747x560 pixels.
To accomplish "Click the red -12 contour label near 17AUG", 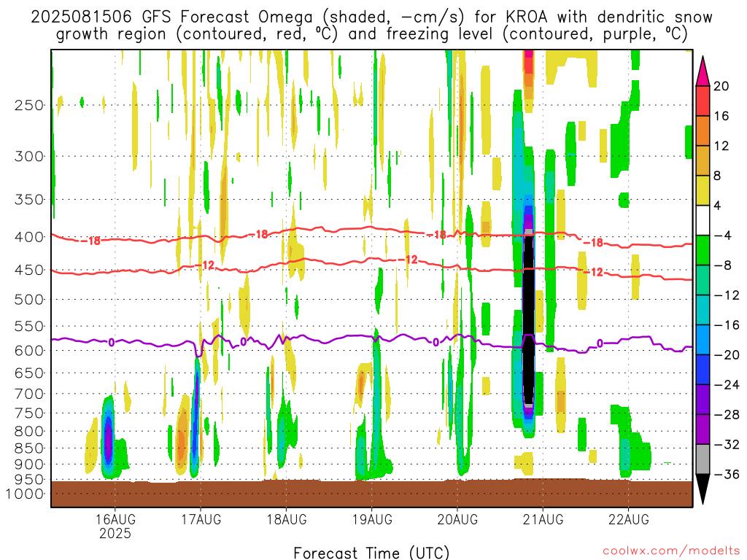I will [x=205, y=265].
